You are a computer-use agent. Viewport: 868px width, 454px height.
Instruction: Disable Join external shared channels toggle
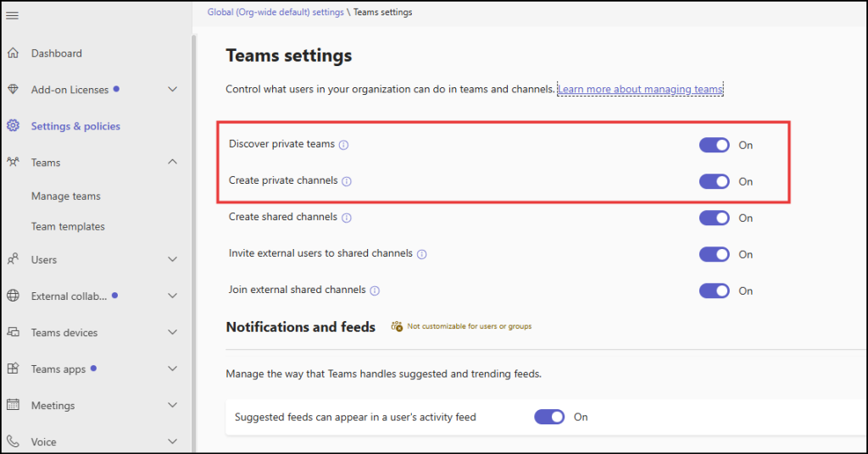[x=714, y=291]
